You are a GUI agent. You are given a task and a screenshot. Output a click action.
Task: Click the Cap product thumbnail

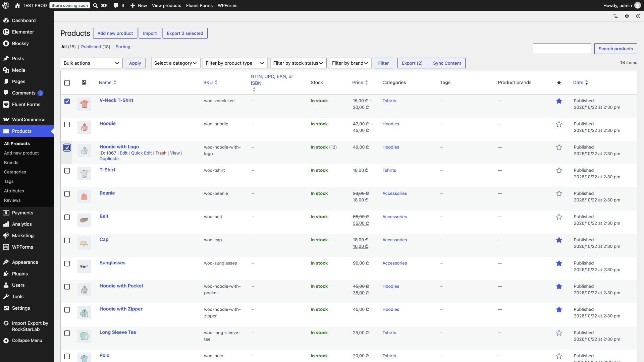pyautogui.click(x=84, y=243)
